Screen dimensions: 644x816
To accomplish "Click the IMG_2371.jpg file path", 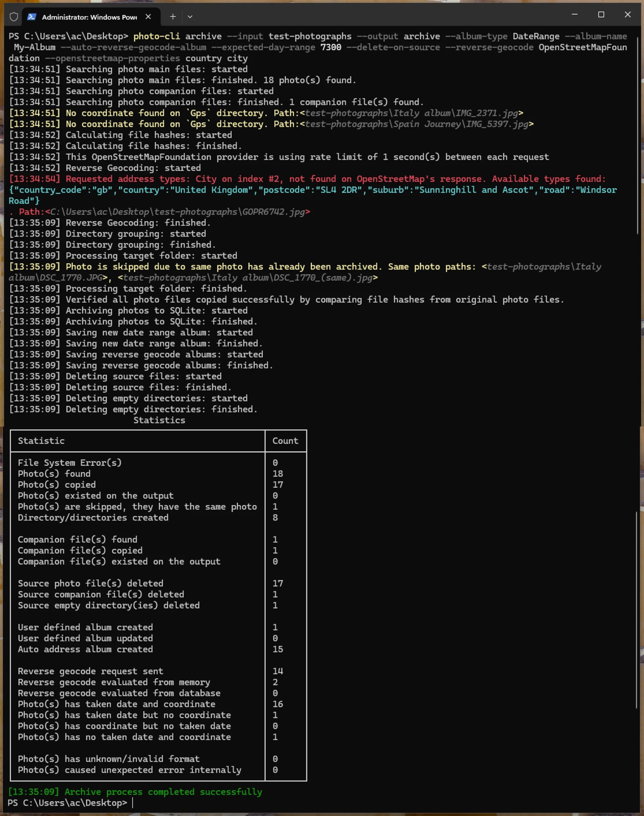I will point(412,113).
